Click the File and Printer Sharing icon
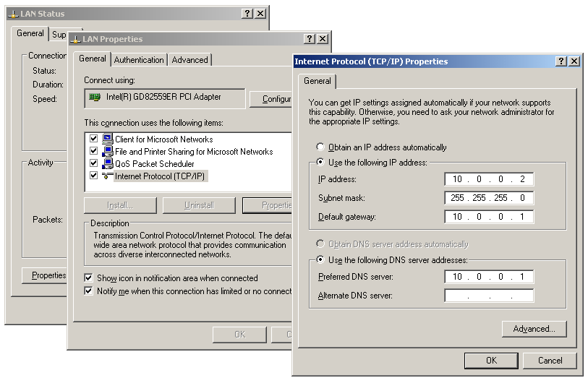The height and width of the screenshot is (383, 588). [x=107, y=152]
